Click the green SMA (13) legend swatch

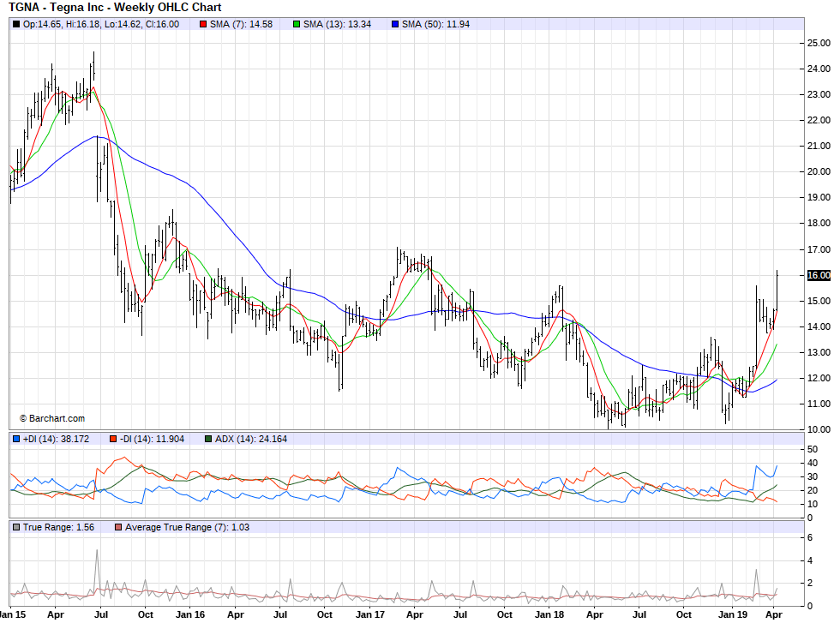pos(297,24)
